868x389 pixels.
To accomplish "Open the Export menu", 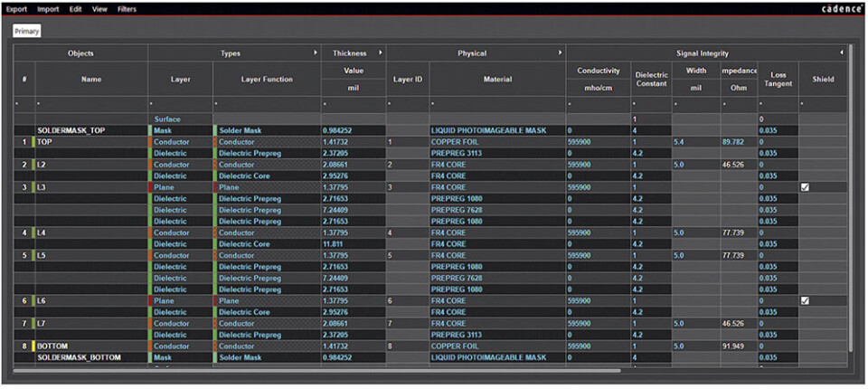I will (x=16, y=9).
